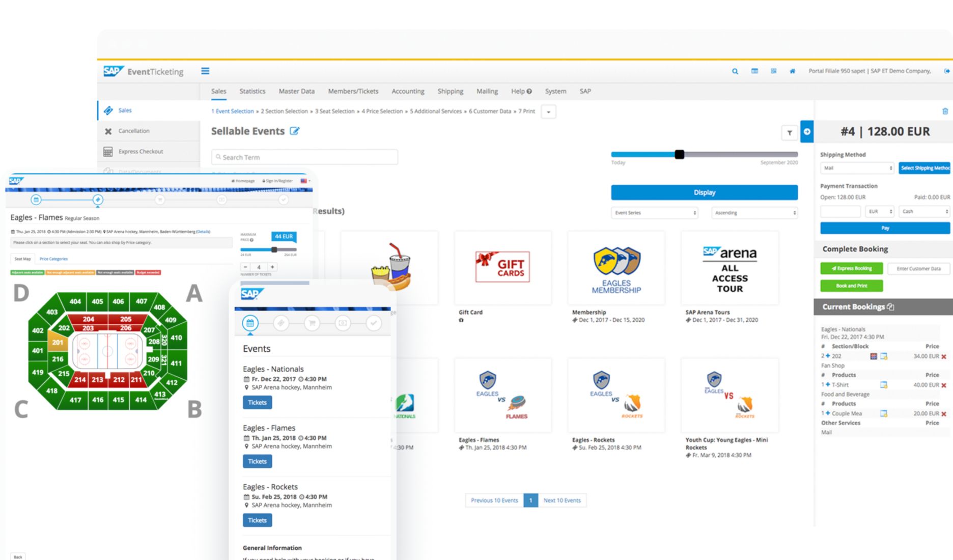Open the global search via magnifier icon
The width and height of the screenshot is (953, 560).
click(x=735, y=71)
